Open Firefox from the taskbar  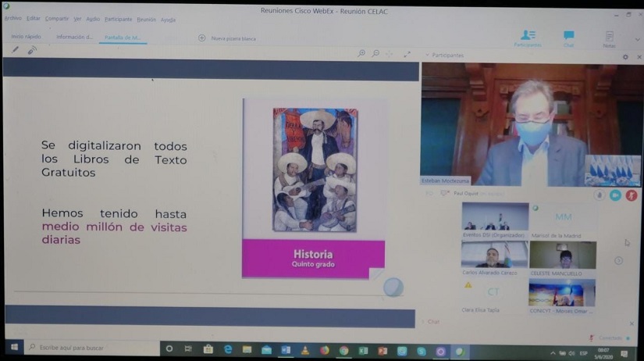325,351
